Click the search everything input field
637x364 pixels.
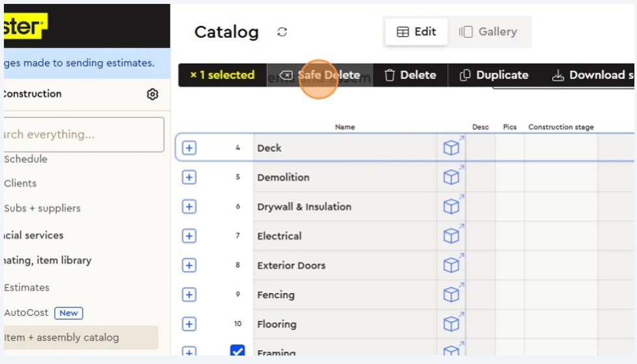(x=82, y=135)
